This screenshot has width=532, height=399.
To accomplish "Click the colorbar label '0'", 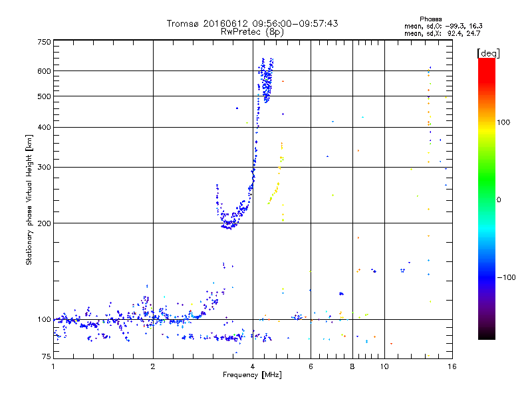I will pos(499,200).
